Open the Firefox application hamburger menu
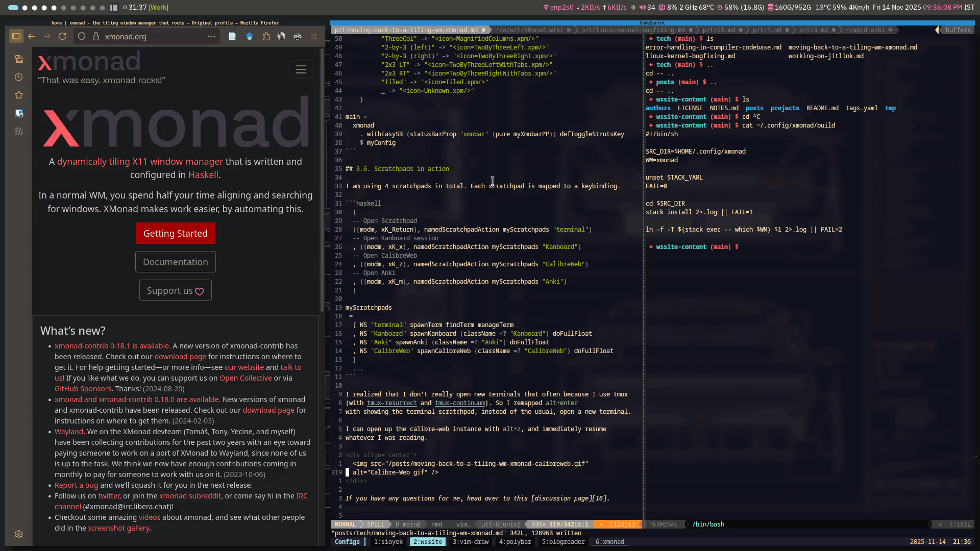The width and height of the screenshot is (980, 551). coord(314,36)
